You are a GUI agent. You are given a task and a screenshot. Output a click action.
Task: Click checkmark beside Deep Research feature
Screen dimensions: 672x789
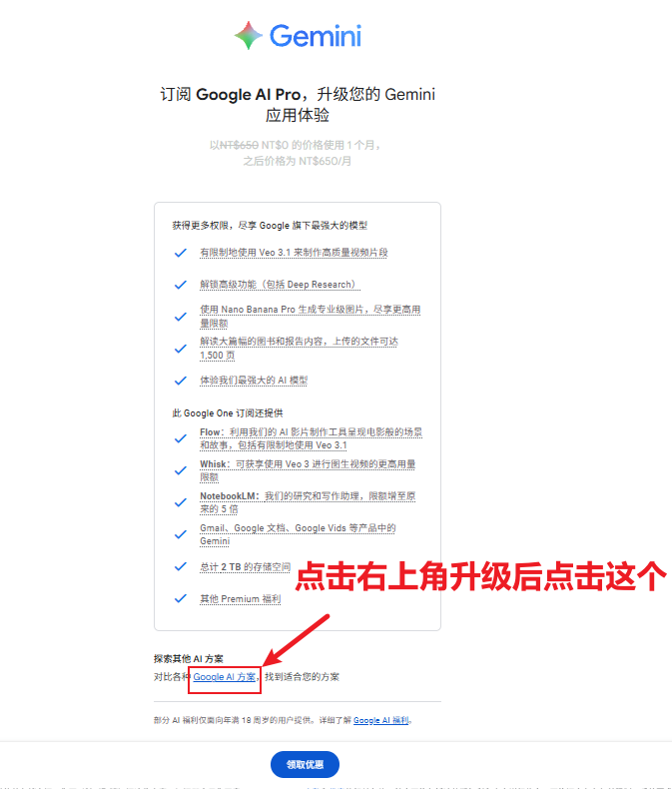180,285
